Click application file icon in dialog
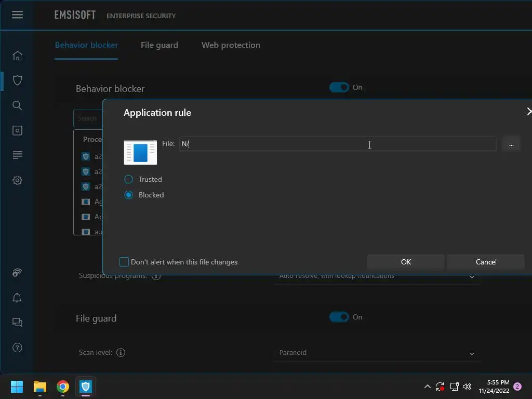The image size is (532, 399). point(140,152)
